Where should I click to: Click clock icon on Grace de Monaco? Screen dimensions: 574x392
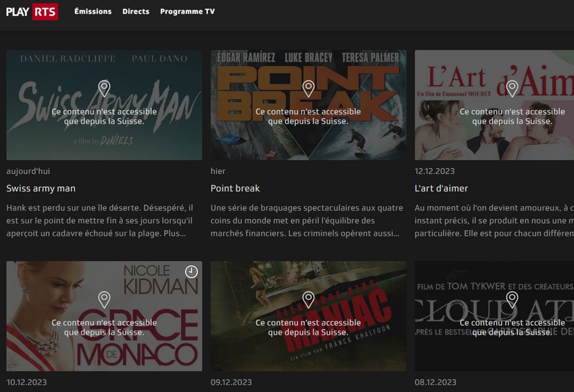(x=191, y=272)
